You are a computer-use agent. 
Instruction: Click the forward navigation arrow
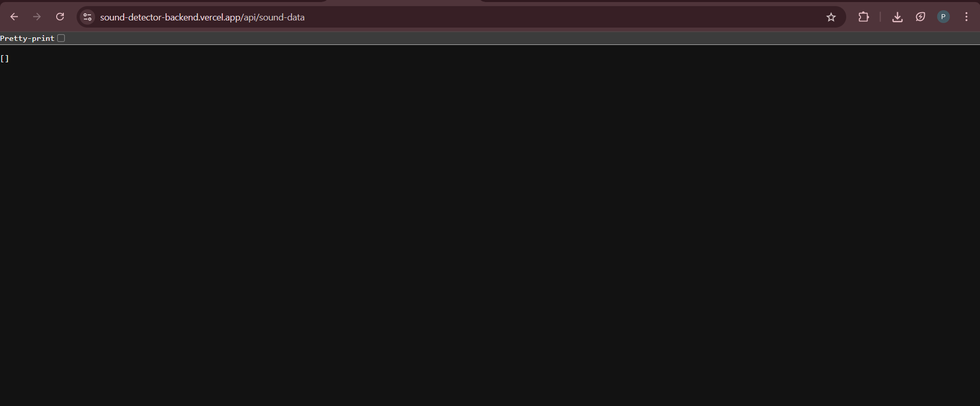pos(37,17)
